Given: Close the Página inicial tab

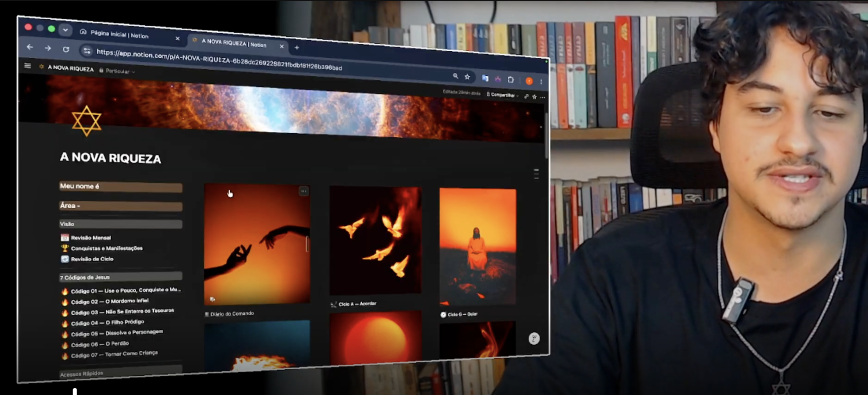Looking at the screenshot, I should tap(177, 38).
